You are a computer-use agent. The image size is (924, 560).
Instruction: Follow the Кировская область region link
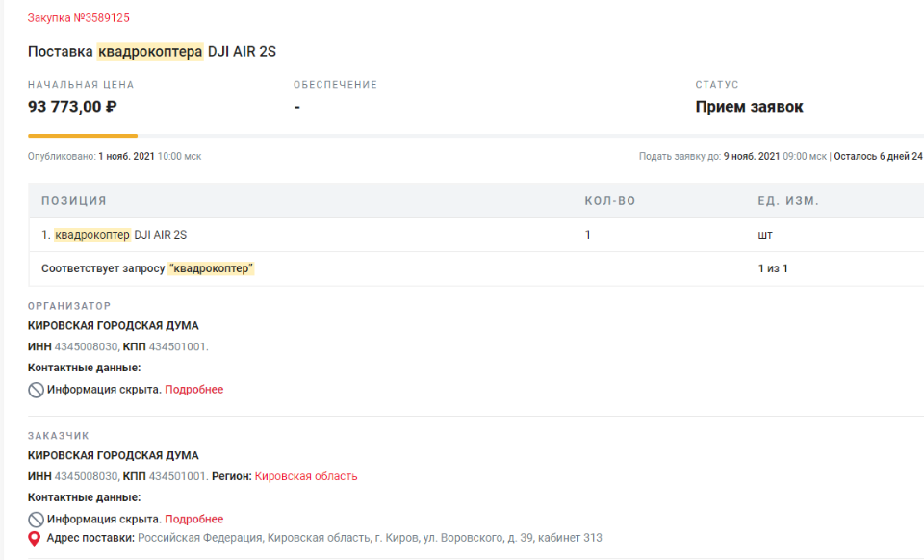tap(306, 476)
